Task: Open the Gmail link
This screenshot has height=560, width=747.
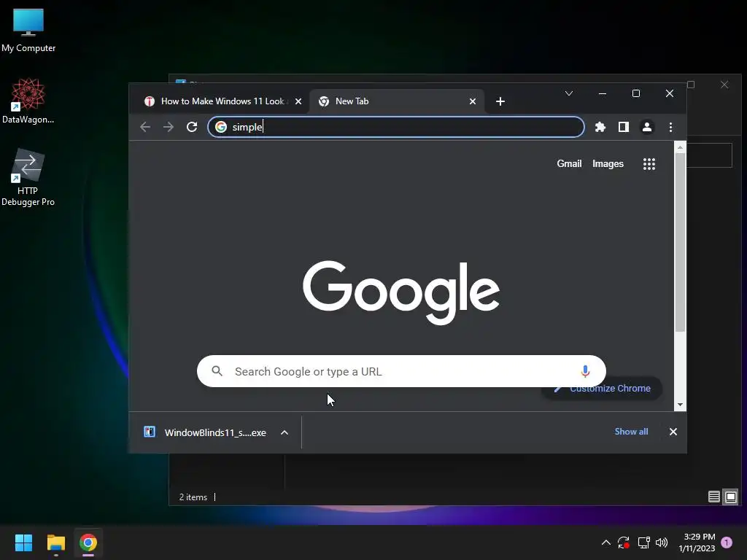Action: coord(569,164)
